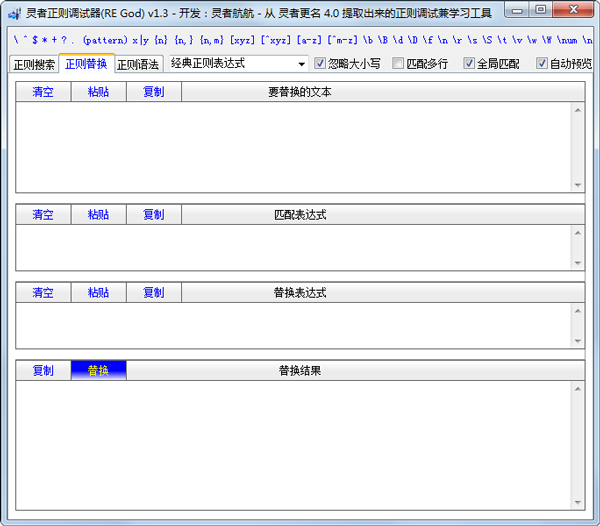Open the 正则语法 tab
Screen dimensions: 600x526
click(x=138, y=65)
